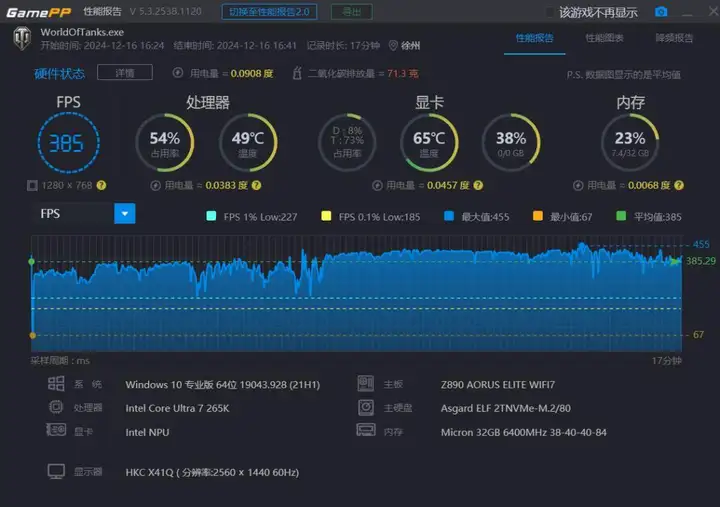The height and width of the screenshot is (507, 720).
Task: Click the text Intel Core Ultra 7 265K
Action: 177,408
